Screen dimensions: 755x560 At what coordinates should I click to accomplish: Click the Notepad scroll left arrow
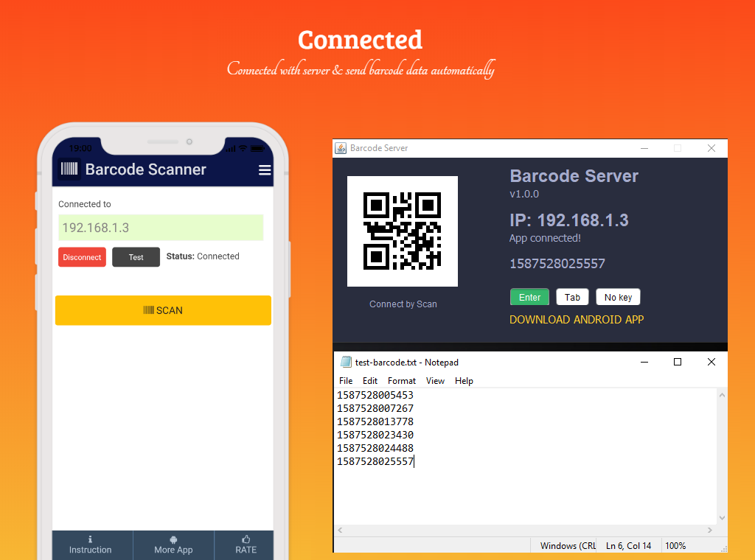[x=340, y=531]
